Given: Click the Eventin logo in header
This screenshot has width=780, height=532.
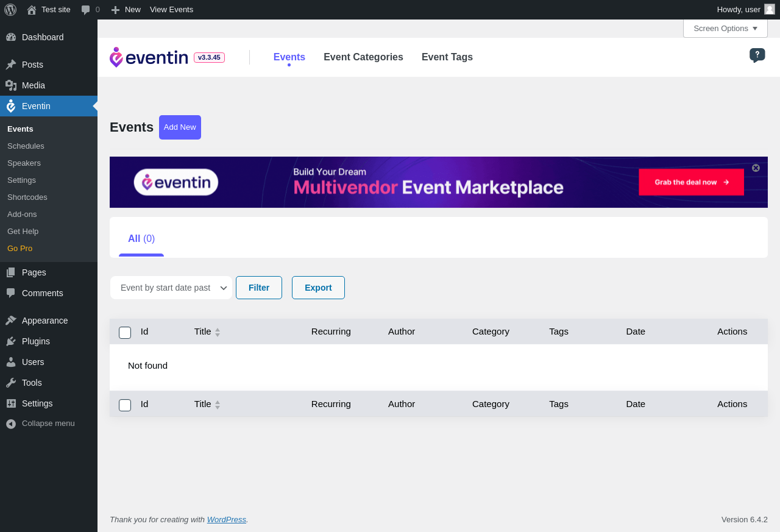Looking at the screenshot, I should point(149,57).
